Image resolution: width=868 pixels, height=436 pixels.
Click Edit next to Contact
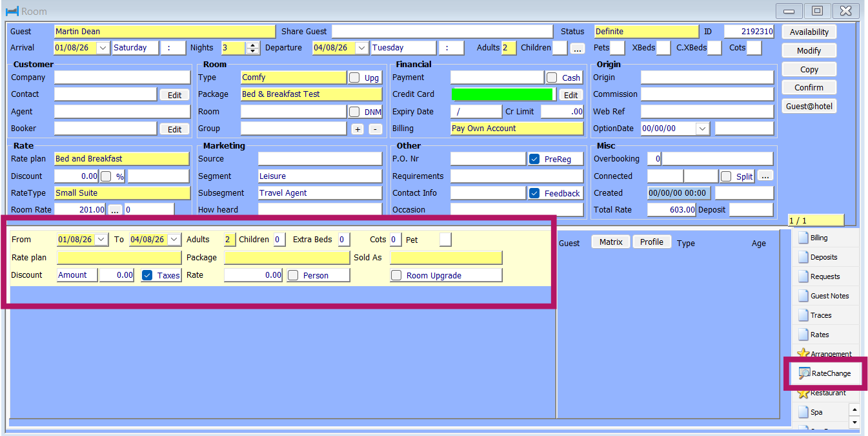(x=174, y=95)
